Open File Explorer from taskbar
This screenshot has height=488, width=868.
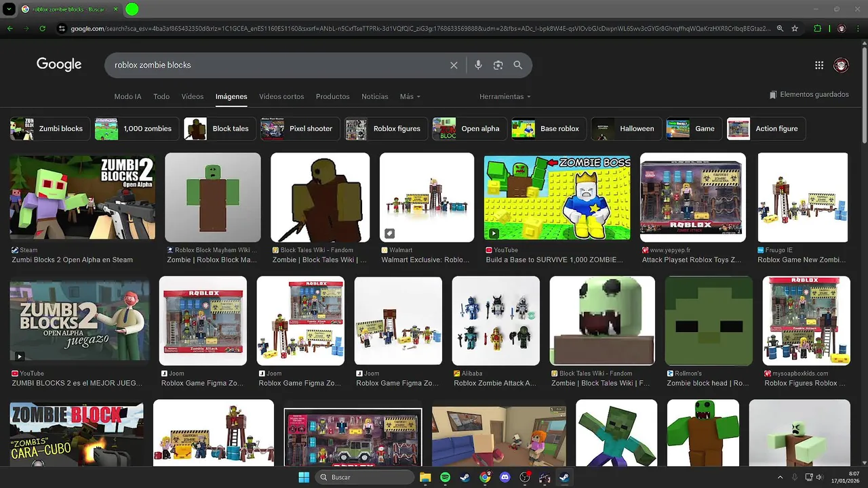tap(425, 477)
